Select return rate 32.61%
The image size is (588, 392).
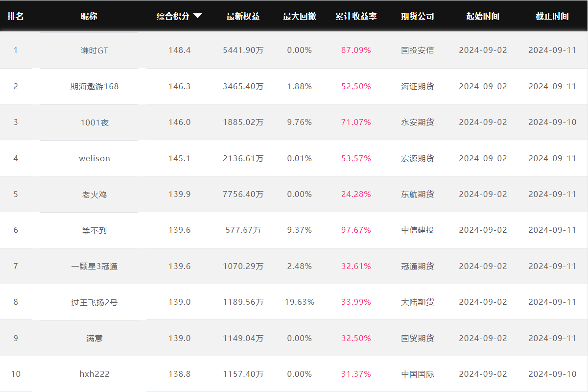click(356, 266)
